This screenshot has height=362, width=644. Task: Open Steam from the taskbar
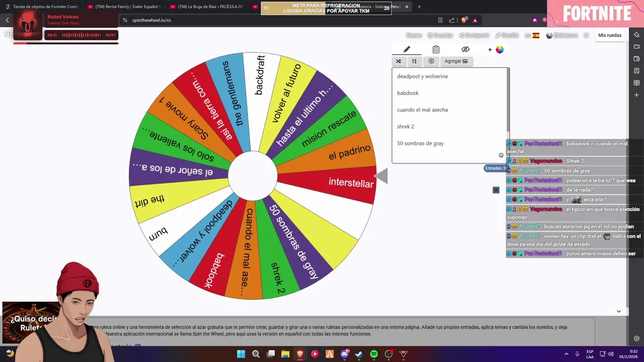click(x=359, y=354)
